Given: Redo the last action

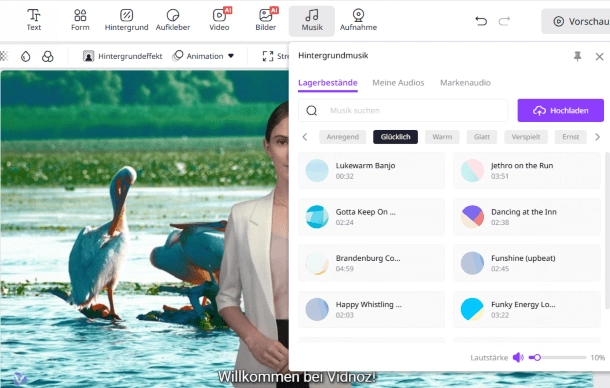Looking at the screenshot, I should pyautogui.click(x=504, y=21).
